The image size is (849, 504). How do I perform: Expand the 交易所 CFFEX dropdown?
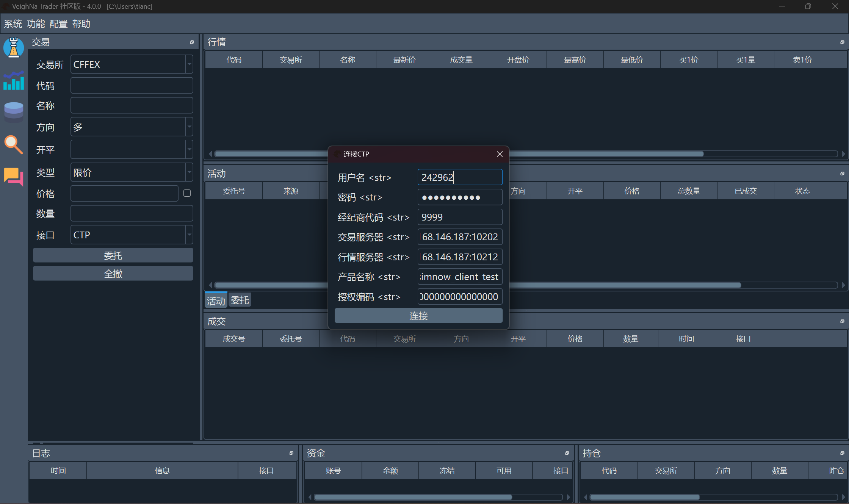tap(189, 64)
